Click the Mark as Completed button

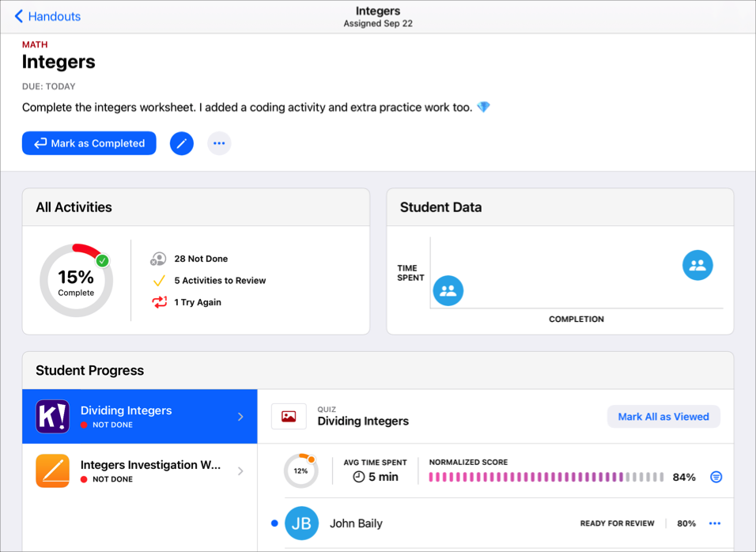point(89,143)
